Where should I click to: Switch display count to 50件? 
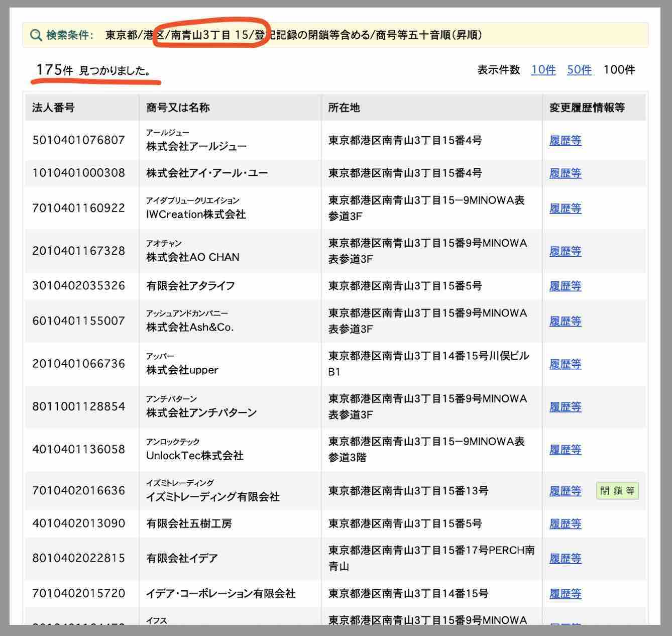tap(579, 70)
